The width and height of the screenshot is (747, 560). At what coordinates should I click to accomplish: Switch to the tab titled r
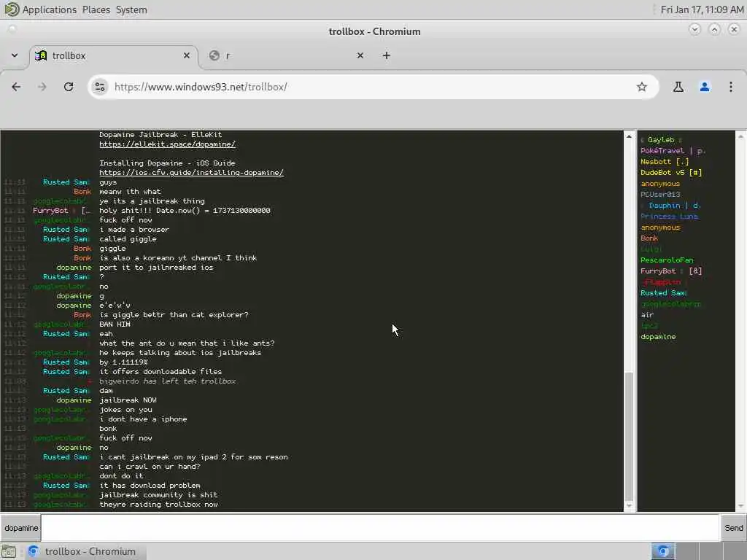(x=287, y=55)
